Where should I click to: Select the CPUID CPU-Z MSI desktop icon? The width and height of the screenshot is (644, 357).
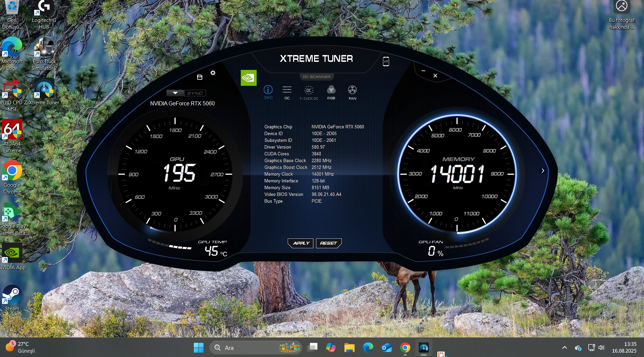click(12, 95)
